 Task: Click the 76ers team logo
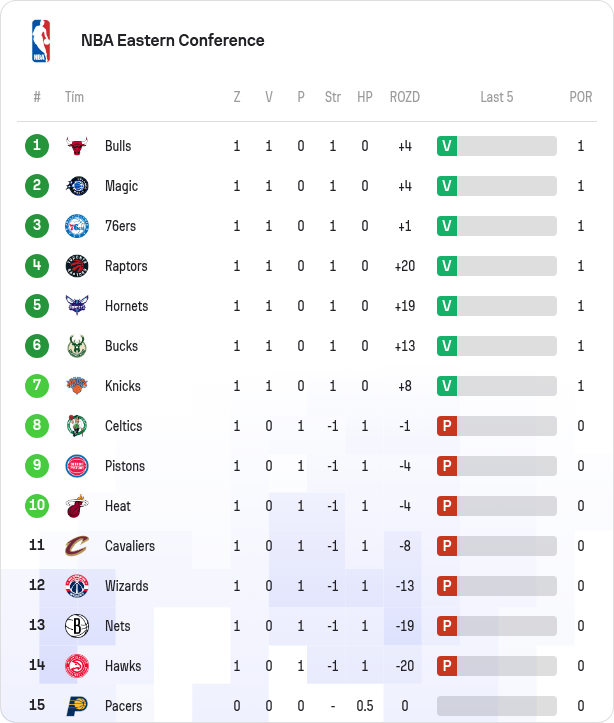click(x=77, y=226)
